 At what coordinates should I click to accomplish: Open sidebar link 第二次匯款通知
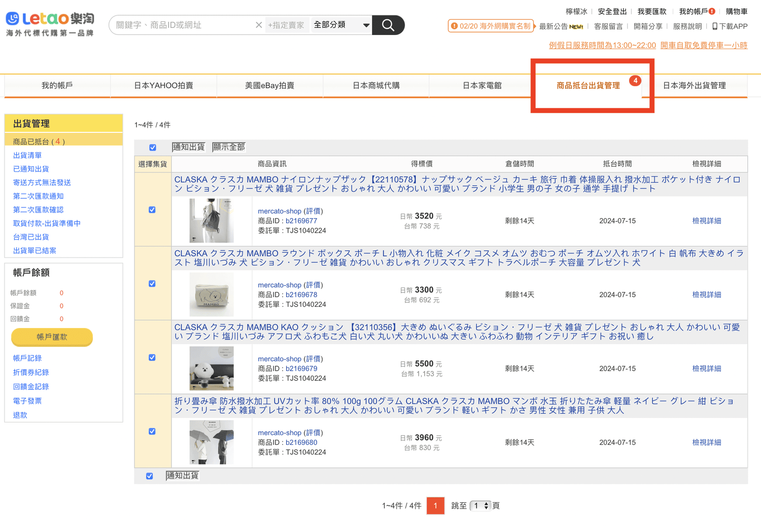tap(39, 196)
